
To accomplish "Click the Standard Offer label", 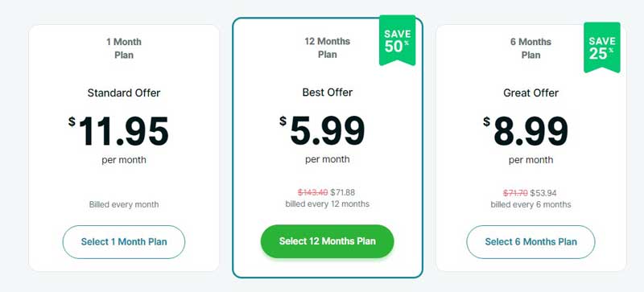I will click(124, 93).
